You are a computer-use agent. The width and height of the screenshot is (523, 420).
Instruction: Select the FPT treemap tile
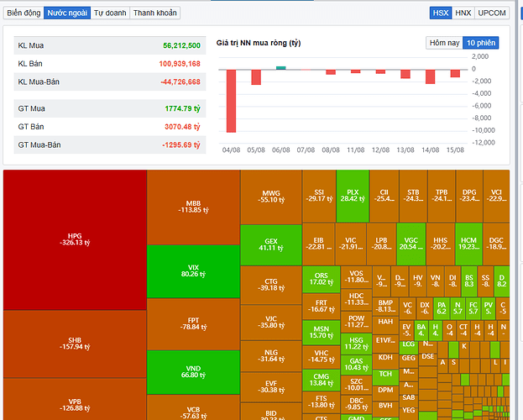click(x=193, y=324)
